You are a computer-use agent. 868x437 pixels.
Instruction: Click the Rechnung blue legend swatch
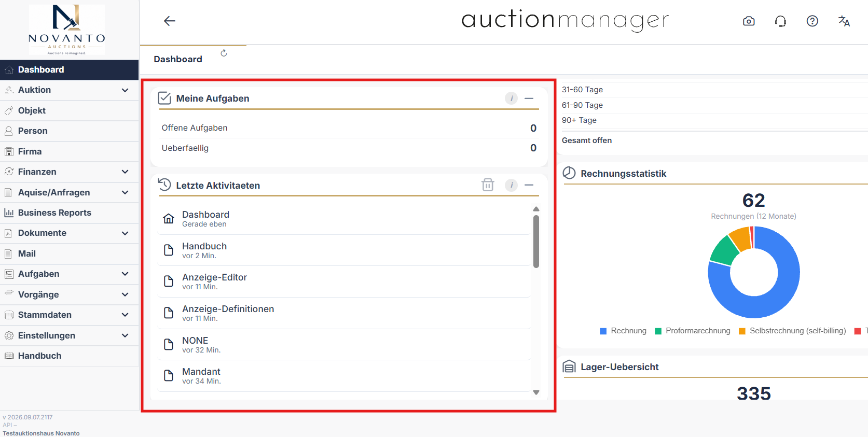pos(603,331)
